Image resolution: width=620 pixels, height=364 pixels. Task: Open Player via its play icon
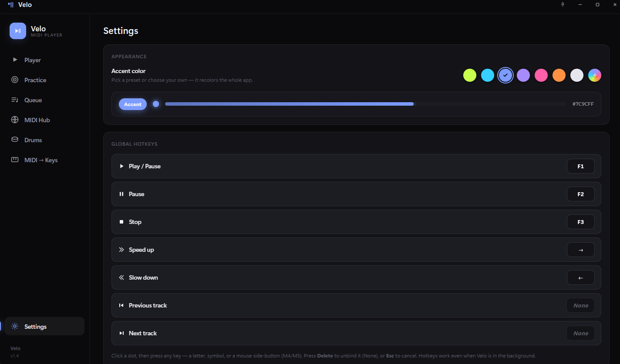pyautogui.click(x=15, y=60)
